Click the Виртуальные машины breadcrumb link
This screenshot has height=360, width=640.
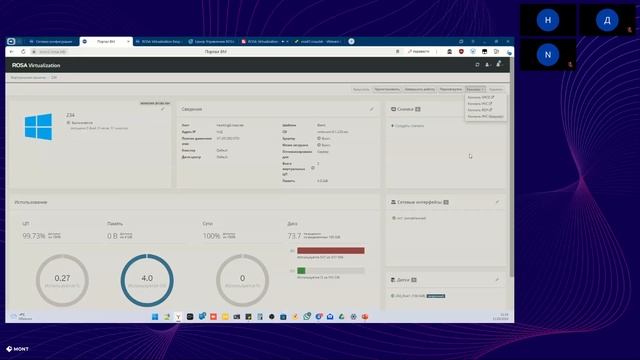click(x=28, y=77)
